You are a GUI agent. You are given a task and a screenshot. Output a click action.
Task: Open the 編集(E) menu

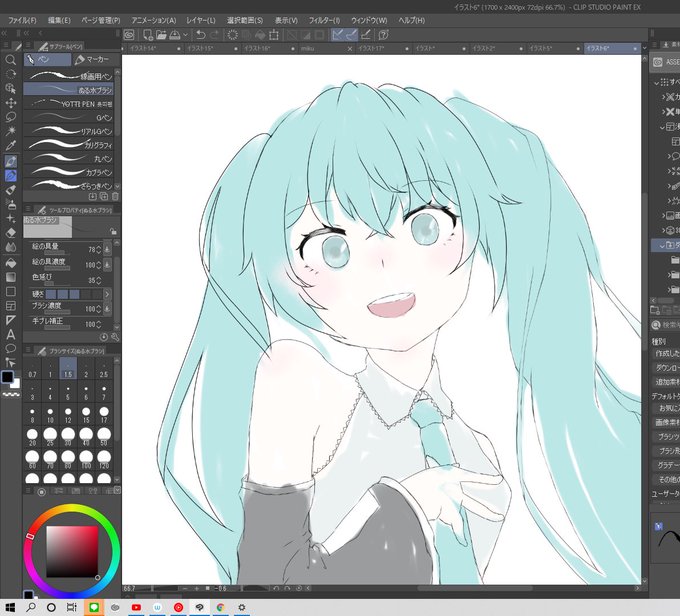click(59, 20)
